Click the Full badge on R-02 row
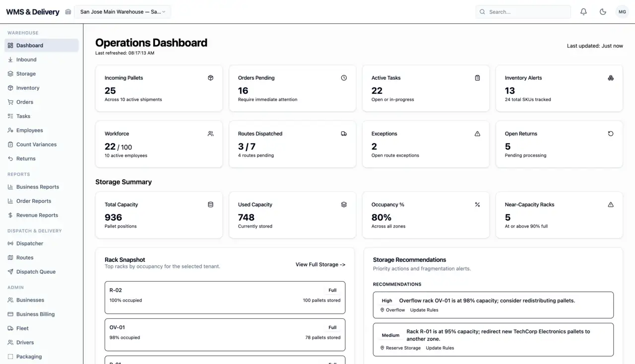Screen dimensions: 635x364 (332, 290)
